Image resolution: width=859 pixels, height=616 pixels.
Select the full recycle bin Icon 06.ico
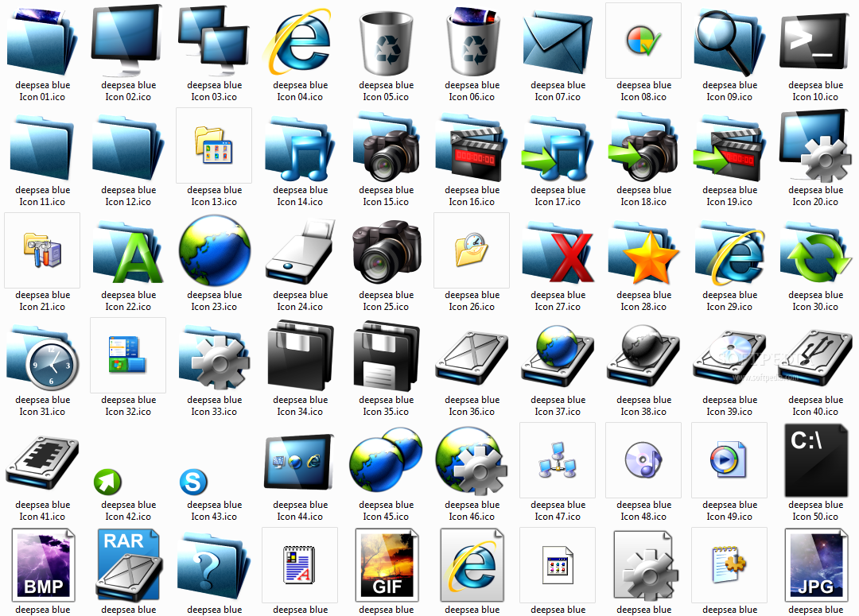pos(472,41)
